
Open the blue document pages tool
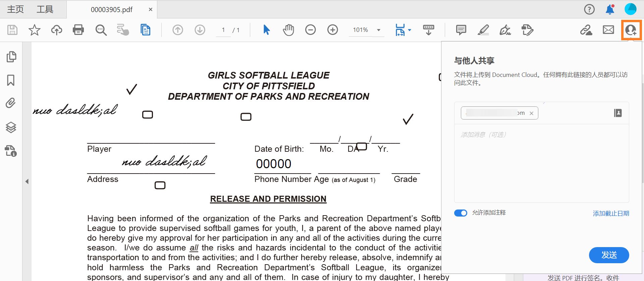[145, 30]
